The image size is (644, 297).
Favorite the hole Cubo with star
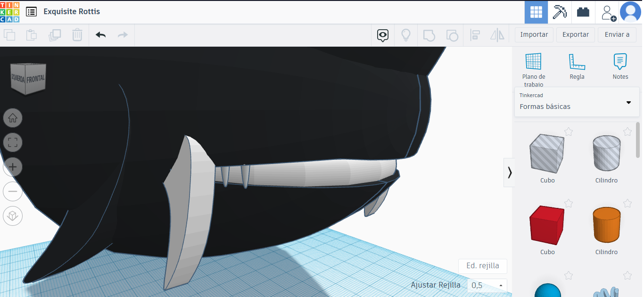(569, 132)
